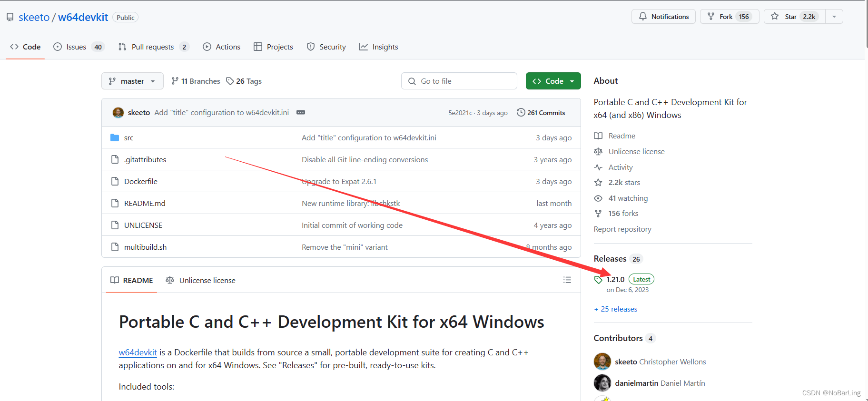868x401 pixels.
Task: Open commit hash 5e2021c
Action: coord(460,113)
